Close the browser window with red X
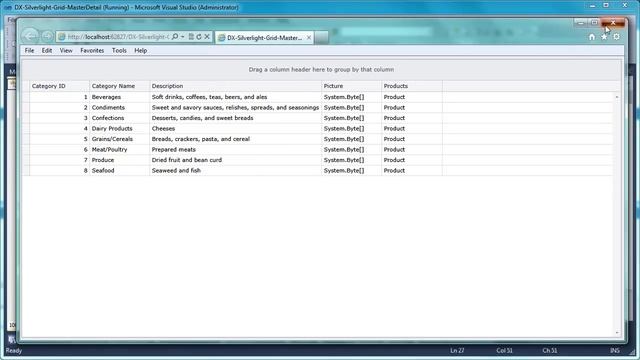Image resolution: width=640 pixels, height=360 pixels. pos(613,23)
